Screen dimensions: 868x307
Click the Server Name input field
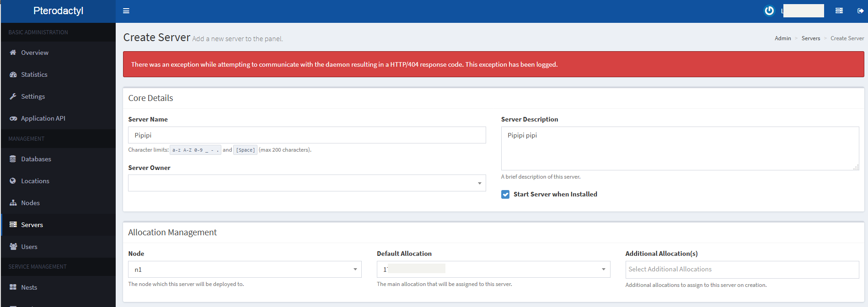(x=306, y=135)
